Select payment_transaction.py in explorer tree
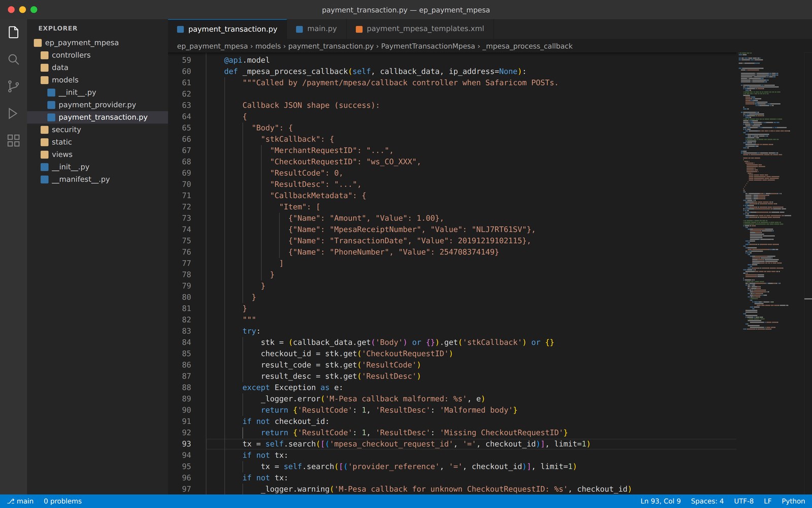Screen dimensions: 812x508 [x=97, y=117]
